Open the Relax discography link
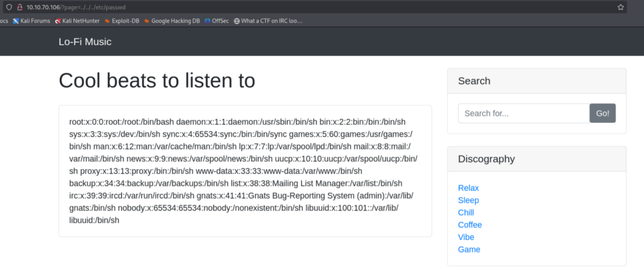The image size is (644, 274). point(469,188)
